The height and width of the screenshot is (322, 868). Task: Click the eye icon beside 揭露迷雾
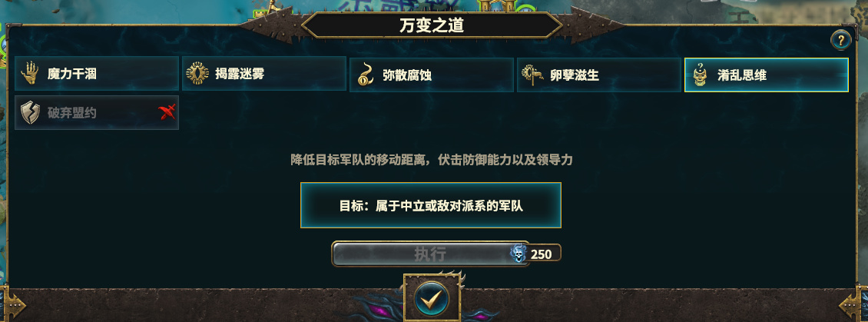point(197,73)
